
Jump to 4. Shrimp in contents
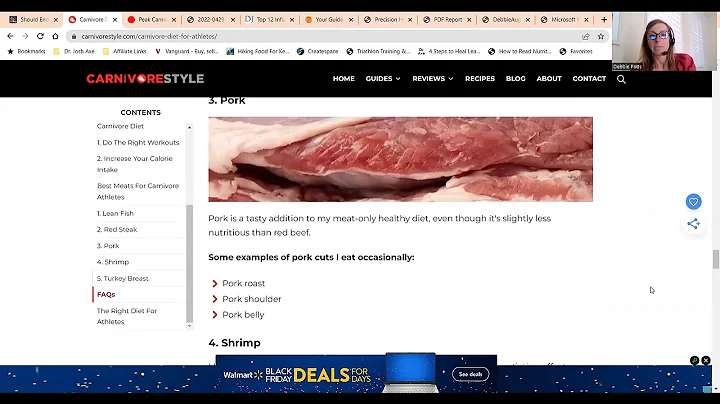point(113,262)
